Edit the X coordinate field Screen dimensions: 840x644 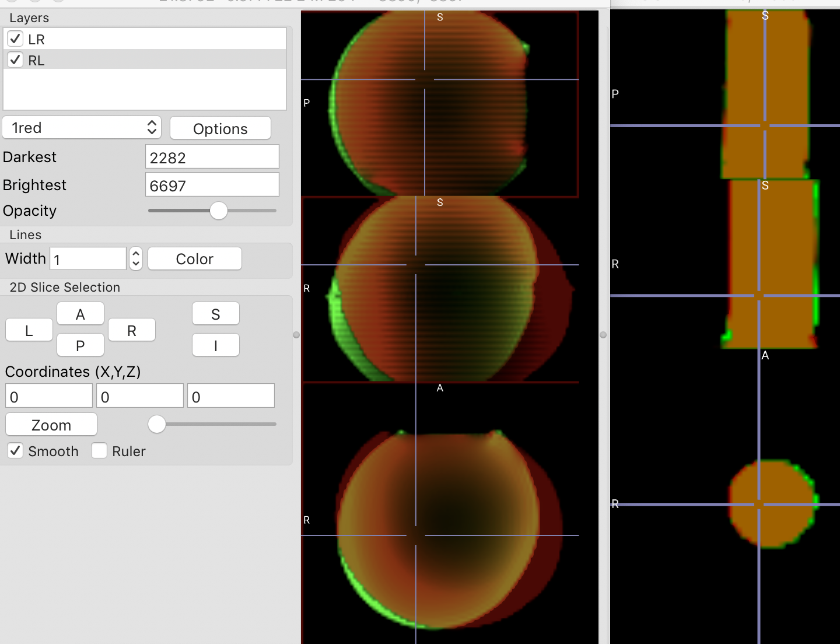[48, 395]
